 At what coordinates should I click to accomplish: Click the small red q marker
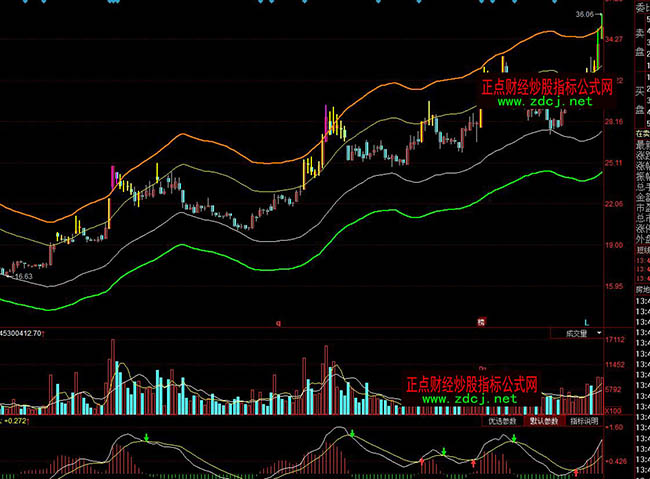pos(278,323)
